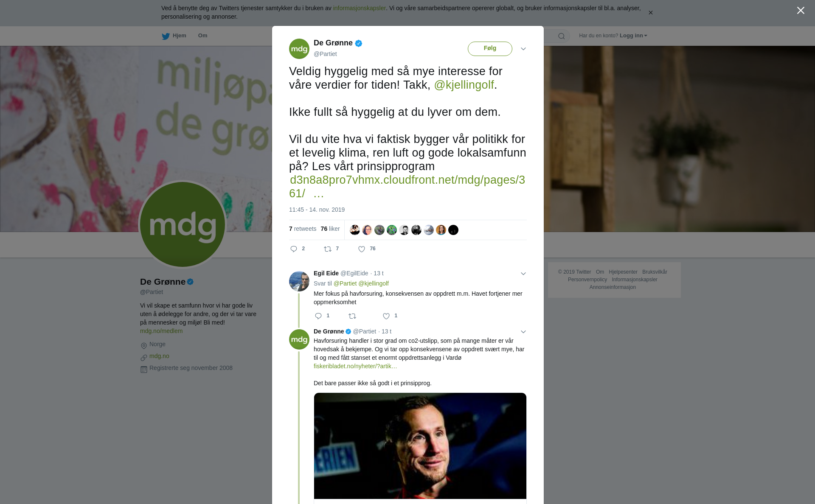This screenshot has width=815, height=504.
Task: Close the tweet overlay
Action: (801, 11)
